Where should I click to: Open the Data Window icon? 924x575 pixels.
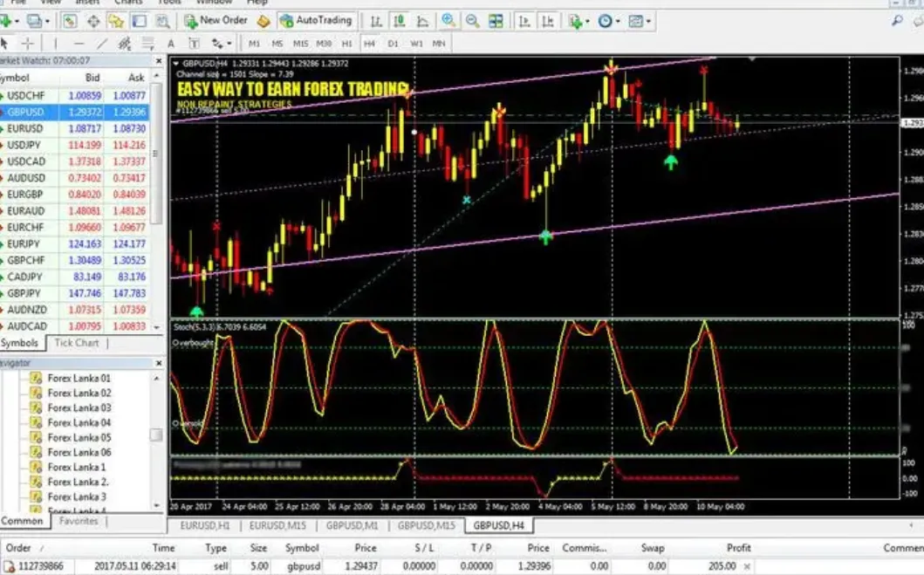tap(93, 21)
